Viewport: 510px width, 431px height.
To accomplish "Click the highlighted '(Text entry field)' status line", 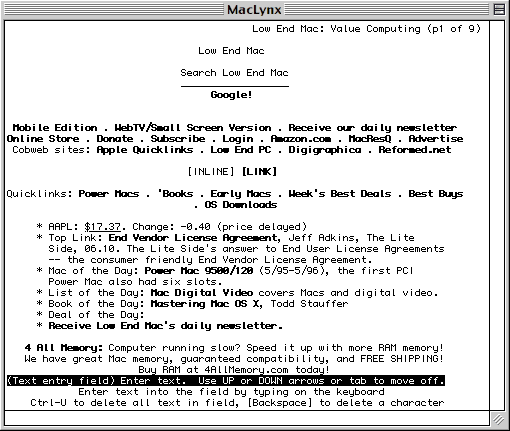I will (x=226, y=381).
